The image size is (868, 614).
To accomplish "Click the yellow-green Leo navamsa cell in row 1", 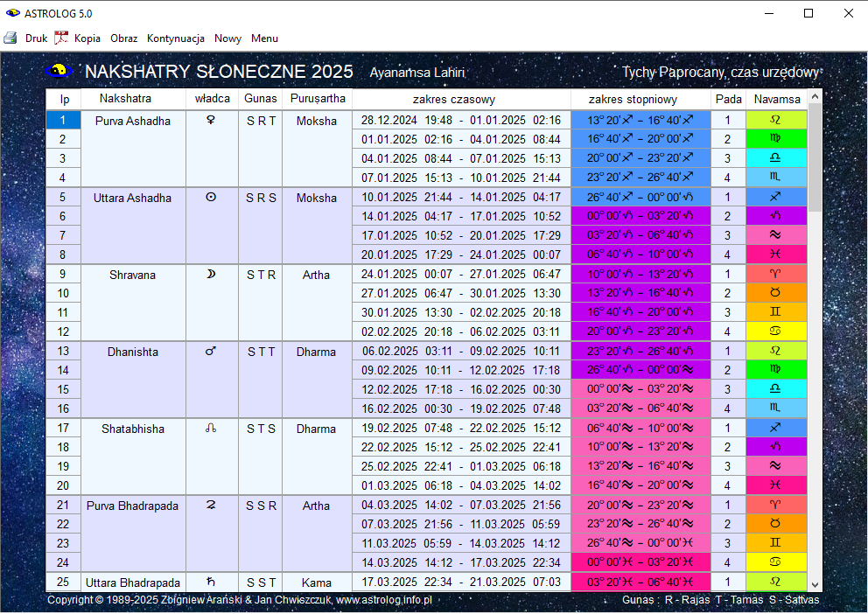I will point(775,120).
